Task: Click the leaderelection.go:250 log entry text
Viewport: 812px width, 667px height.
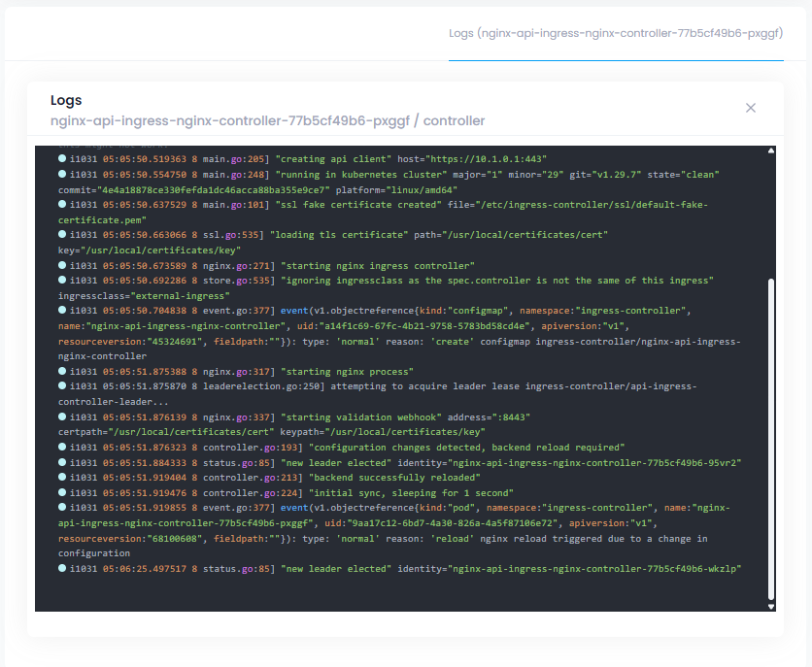Action: (x=389, y=386)
